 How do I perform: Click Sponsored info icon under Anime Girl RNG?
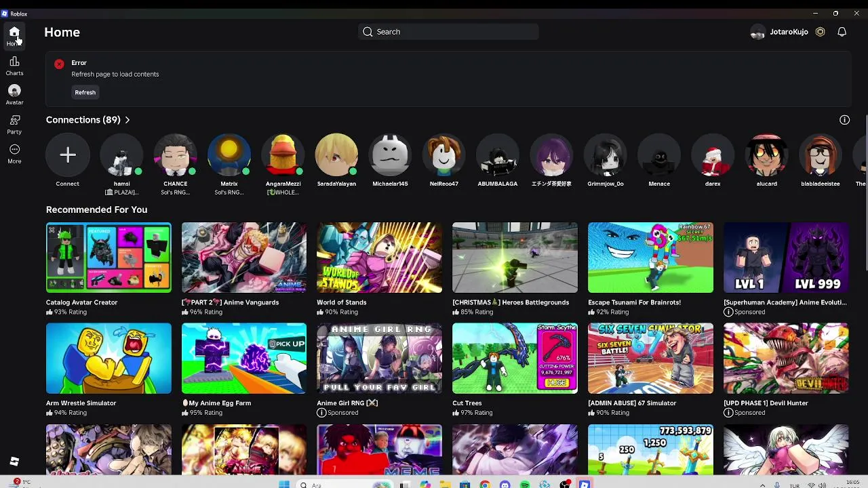coord(321,413)
